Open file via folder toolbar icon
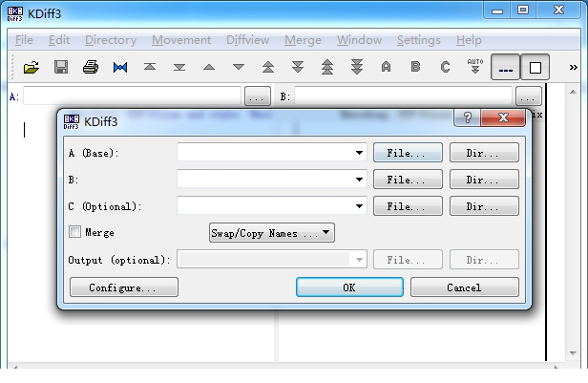This screenshot has height=383, width=588. (x=31, y=68)
